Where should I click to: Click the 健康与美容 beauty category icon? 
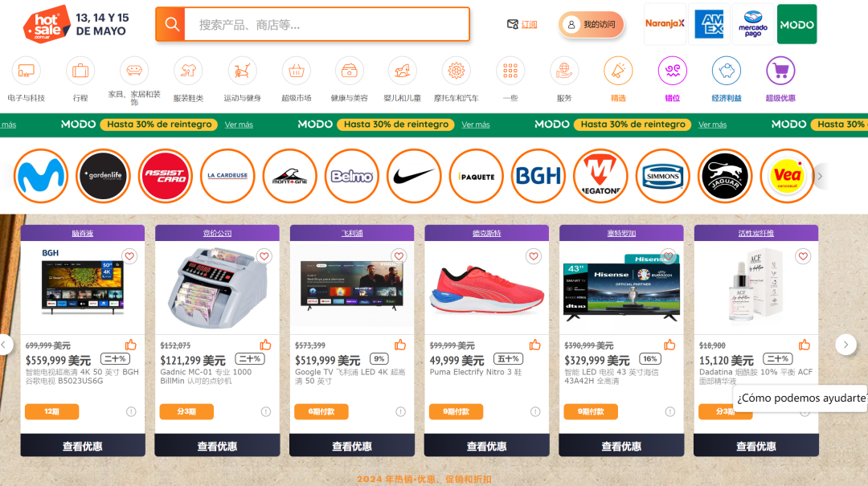coord(349,72)
